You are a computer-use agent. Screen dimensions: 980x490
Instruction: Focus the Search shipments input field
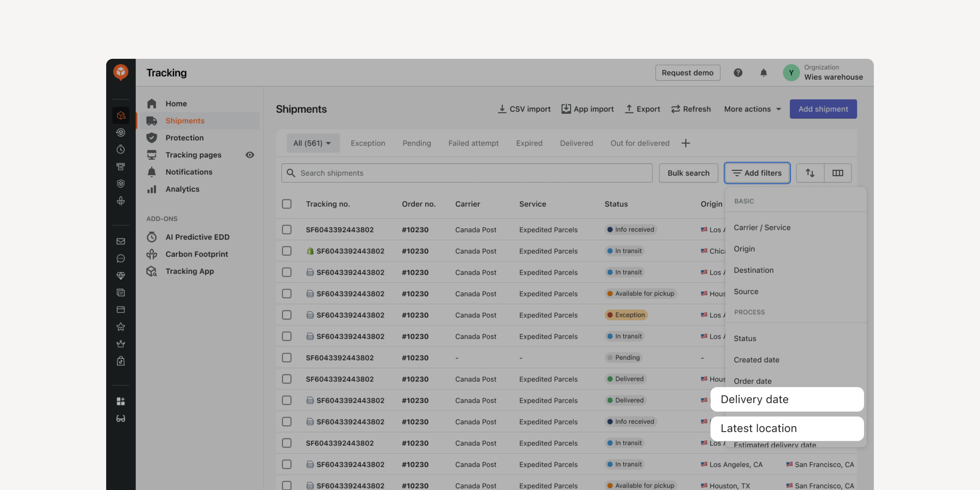pos(467,173)
